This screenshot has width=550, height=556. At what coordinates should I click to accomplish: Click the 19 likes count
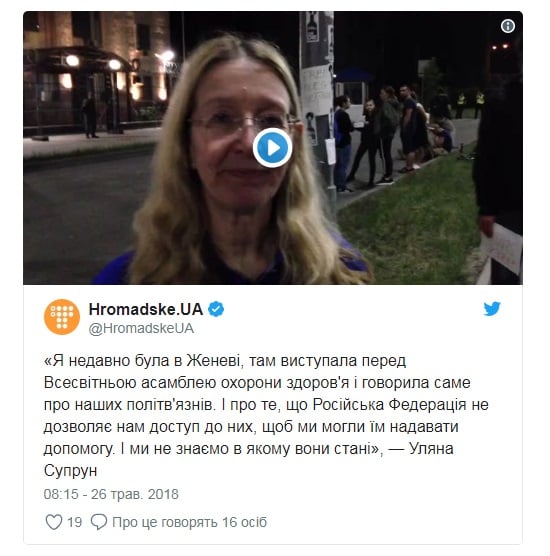pyautogui.click(x=74, y=522)
